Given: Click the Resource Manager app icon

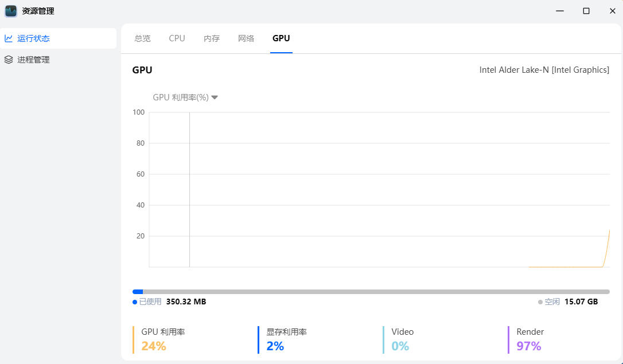Looking at the screenshot, I should click(11, 11).
